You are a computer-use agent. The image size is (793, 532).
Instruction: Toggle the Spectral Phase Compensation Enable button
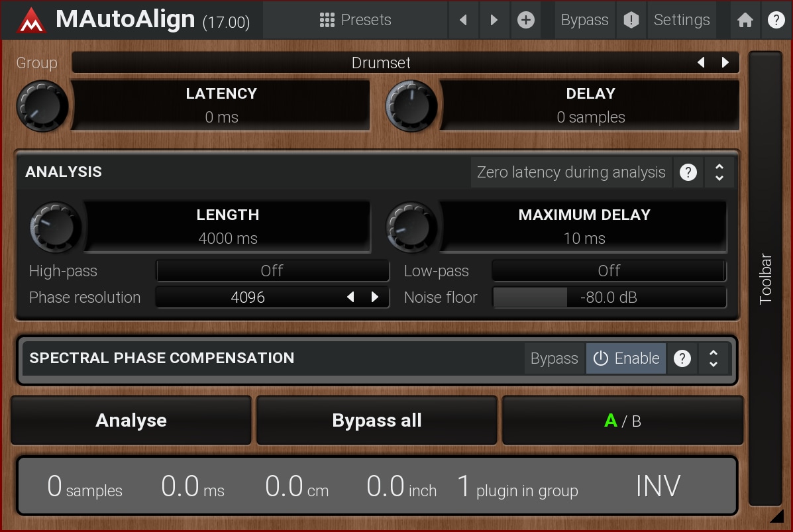[x=625, y=358]
